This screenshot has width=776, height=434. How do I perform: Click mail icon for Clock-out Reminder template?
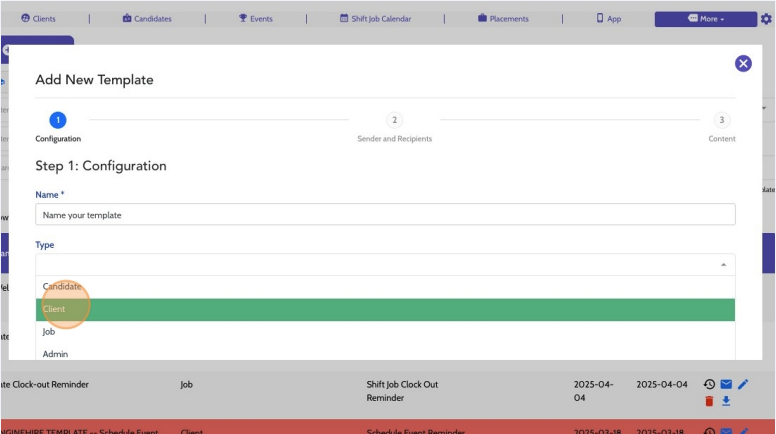pos(726,384)
